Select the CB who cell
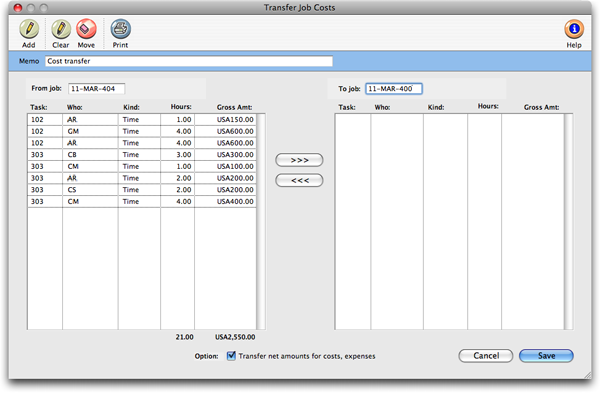The height and width of the screenshot is (393, 600). pos(90,155)
